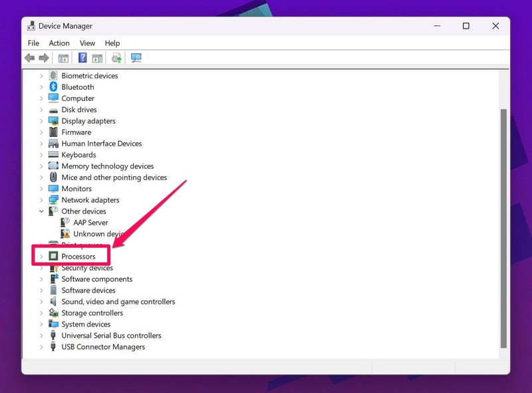Open the File menu

(33, 43)
